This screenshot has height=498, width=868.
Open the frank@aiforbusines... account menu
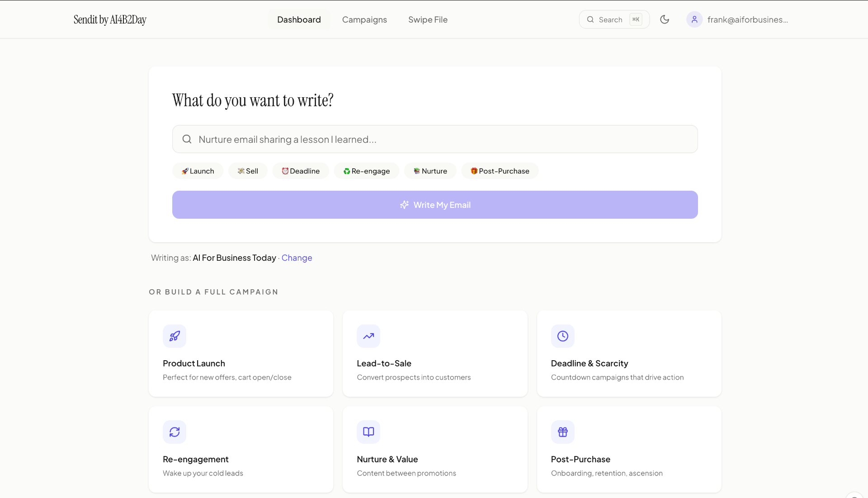tap(737, 19)
